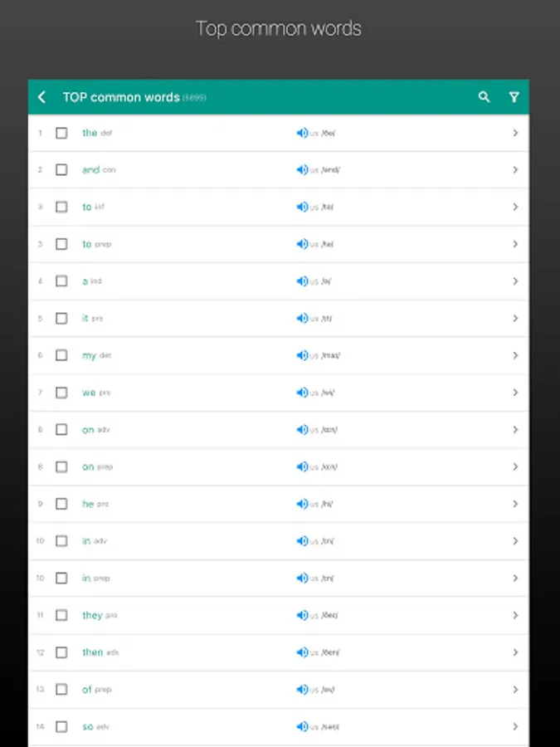Play pronunciation audio for 'so'
The height and width of the screenshot is (747, 560).
point(302,726)
